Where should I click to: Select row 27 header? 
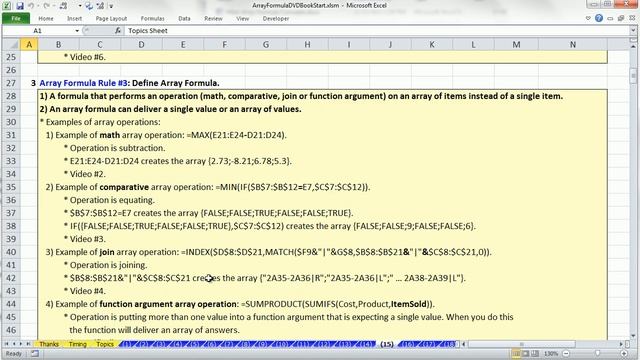click(x=11, y=83)
